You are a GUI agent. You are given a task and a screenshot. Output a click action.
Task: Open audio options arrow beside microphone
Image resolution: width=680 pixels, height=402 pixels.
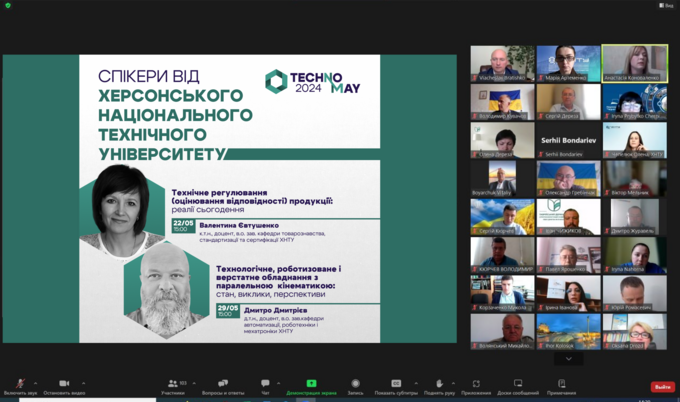tap(36, 383)
